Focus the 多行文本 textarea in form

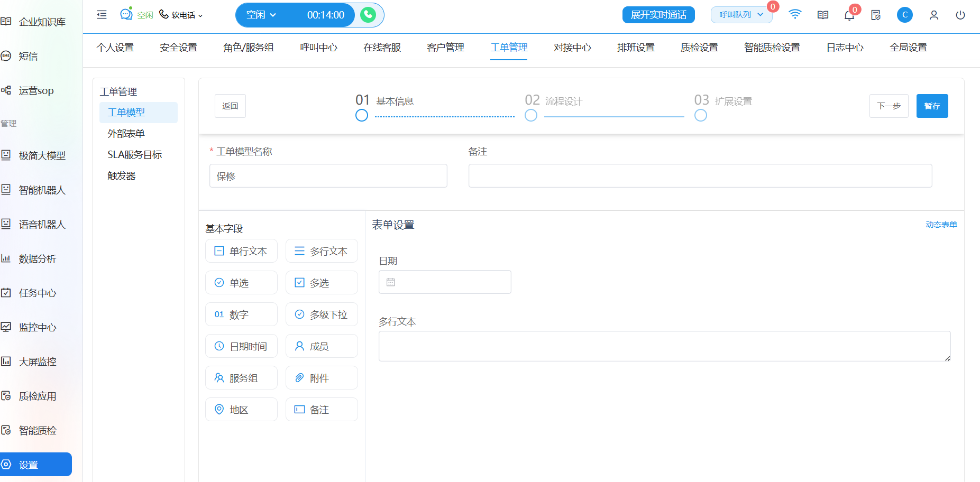(x=665, y=346)
